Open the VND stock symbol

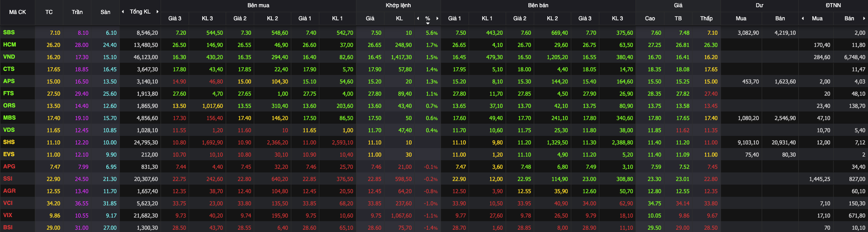click(x=9, y=57)
